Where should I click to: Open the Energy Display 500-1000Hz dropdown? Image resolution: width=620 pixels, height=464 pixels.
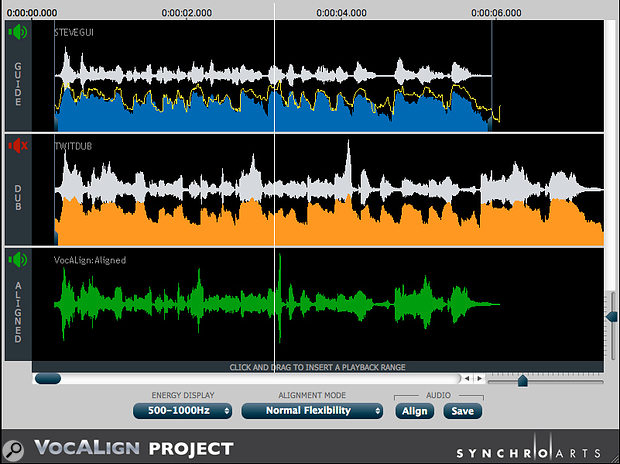(x=182, y=411)
